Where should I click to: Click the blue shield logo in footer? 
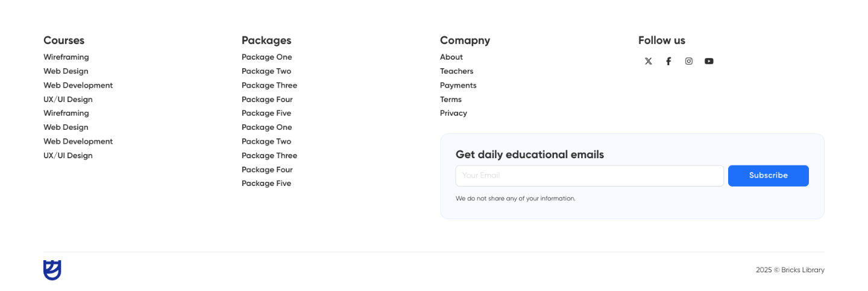(x=52, y=270)
